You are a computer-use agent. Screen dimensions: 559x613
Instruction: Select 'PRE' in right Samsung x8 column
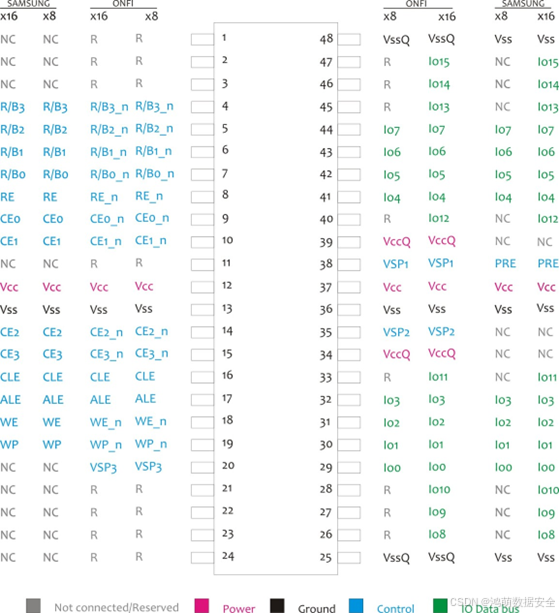tap(505, 263)
